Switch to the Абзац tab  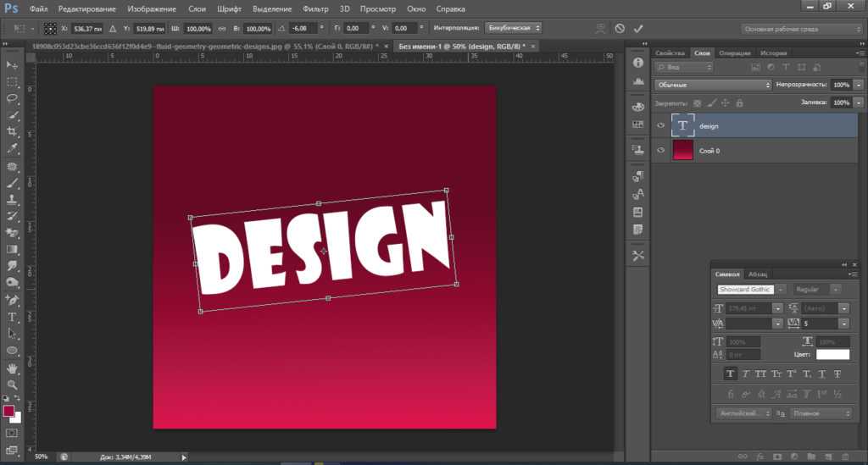point(757,274)
